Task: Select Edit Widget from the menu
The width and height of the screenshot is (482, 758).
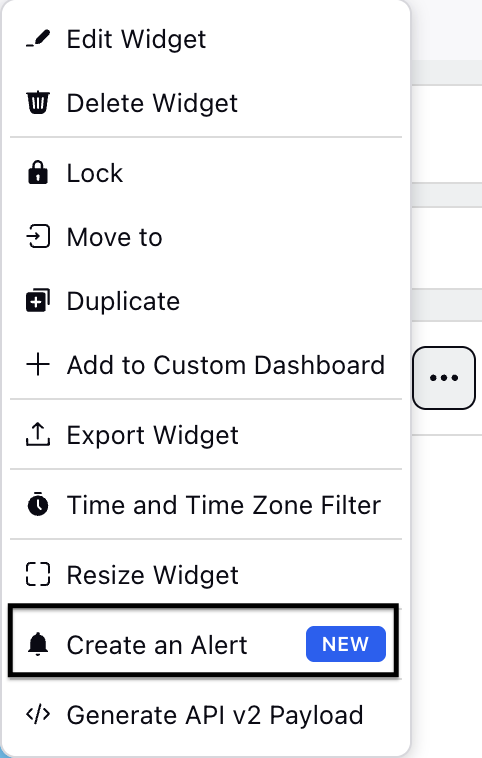Action: click(206, 39)
